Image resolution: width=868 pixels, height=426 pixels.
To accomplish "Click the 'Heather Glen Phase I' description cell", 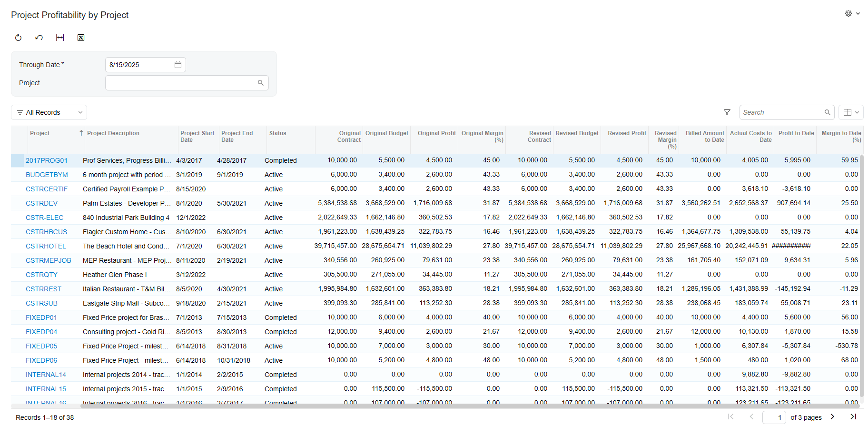I will (x=115, y=275).
